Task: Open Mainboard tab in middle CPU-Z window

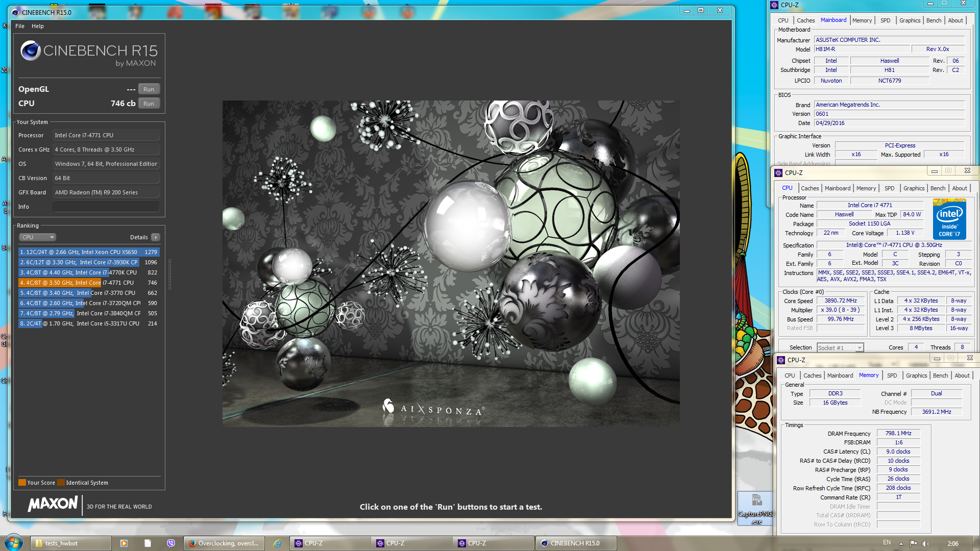Action: point(838,188)
